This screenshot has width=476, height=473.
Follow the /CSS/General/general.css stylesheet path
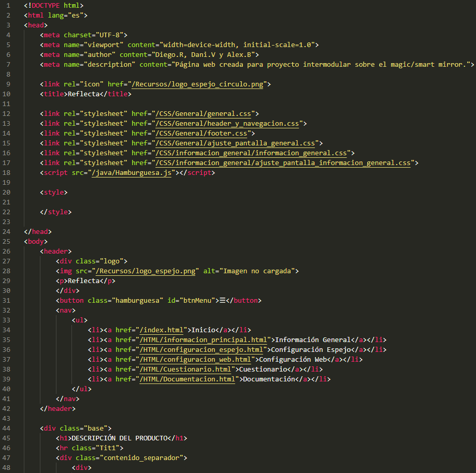click(203, 114)
